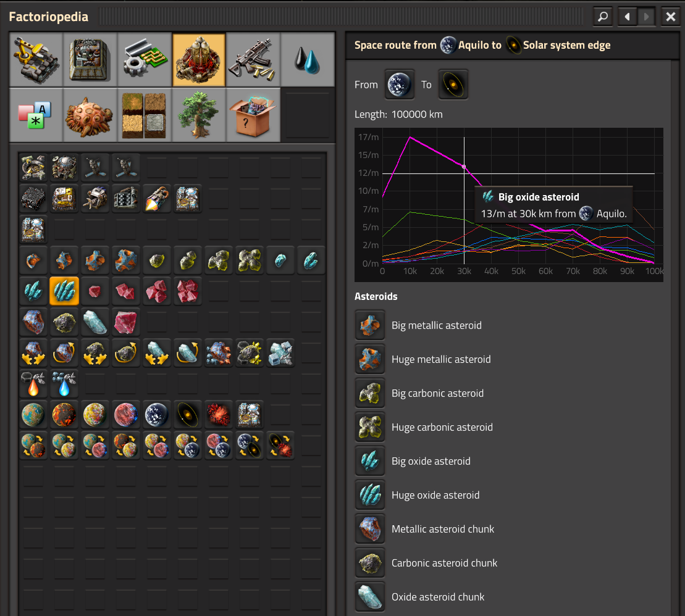Select the Nauvis planet icon in the grid
This screenshot has width=685, height=616.
pos(33,415)
